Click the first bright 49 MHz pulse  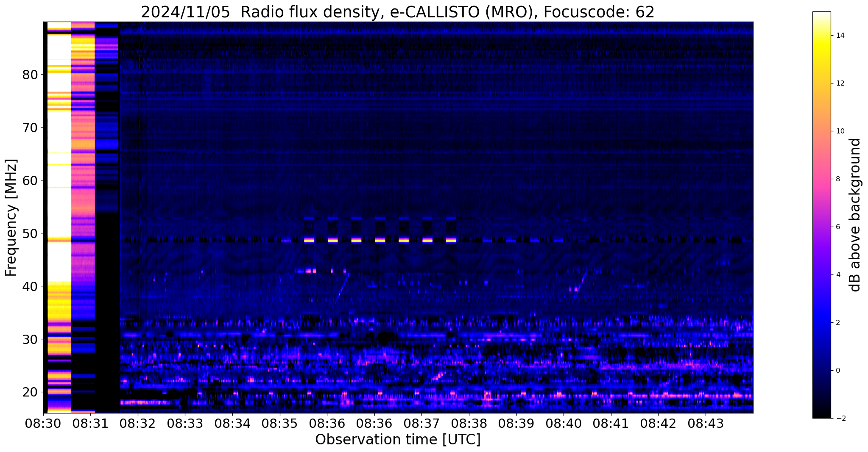(x=309, y=240)
